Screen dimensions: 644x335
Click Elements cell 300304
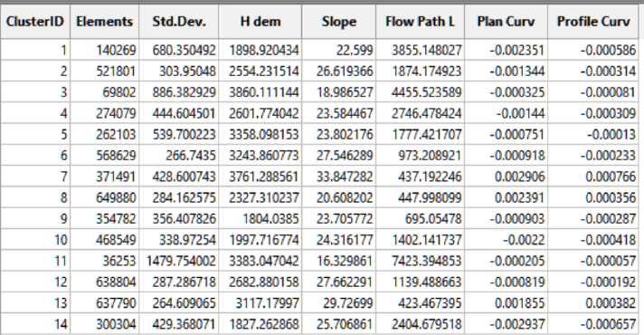(105, 324)
